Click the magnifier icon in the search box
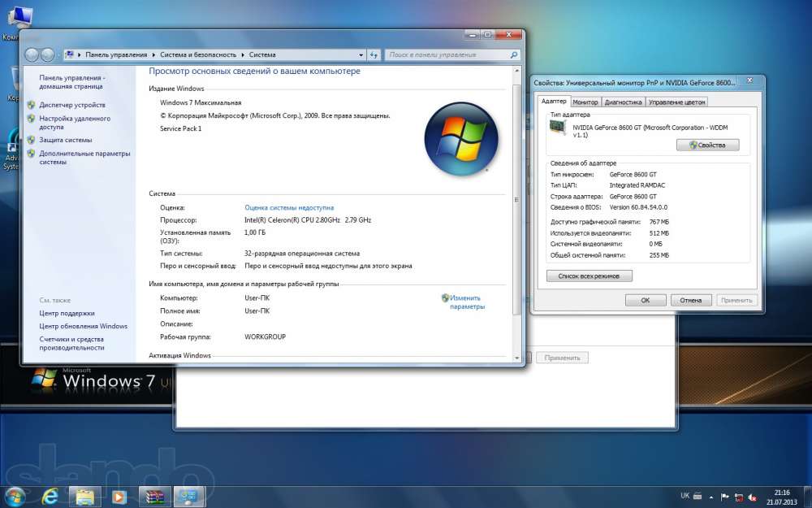The image size is (812, 508). [x=514, y=54]
